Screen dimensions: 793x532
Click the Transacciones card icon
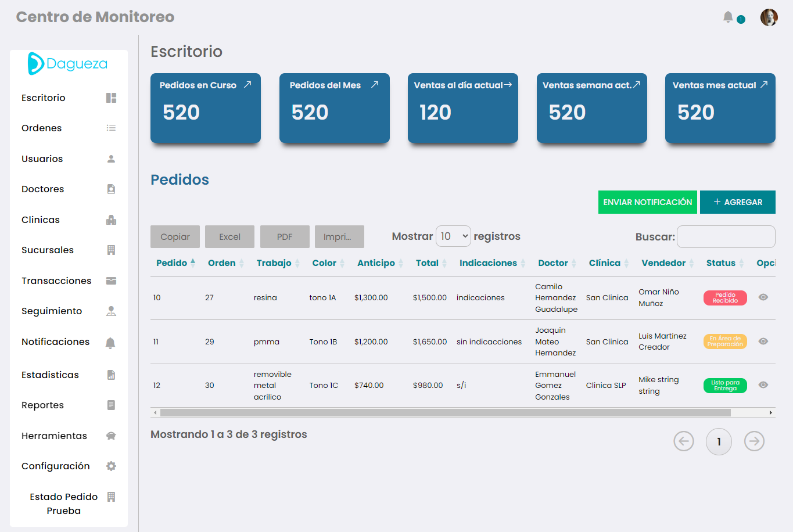111,281
